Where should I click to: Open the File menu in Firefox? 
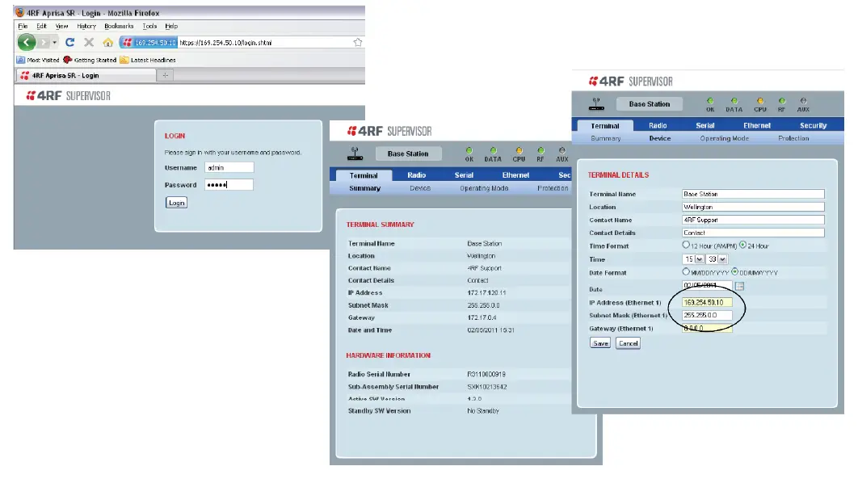coord(23,26)
